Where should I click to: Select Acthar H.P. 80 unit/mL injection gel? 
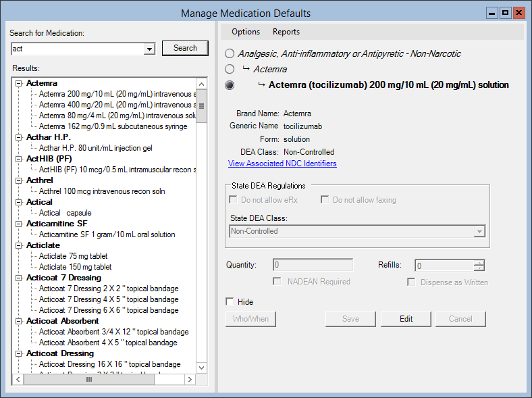click(96, 148)
